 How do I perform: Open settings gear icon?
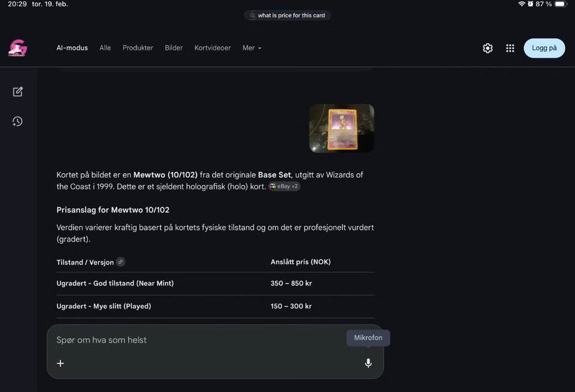coord(488,48)
